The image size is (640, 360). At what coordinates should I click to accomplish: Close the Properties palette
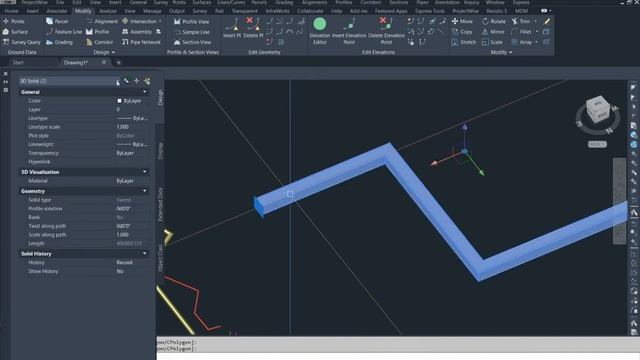tap(5, 74)
